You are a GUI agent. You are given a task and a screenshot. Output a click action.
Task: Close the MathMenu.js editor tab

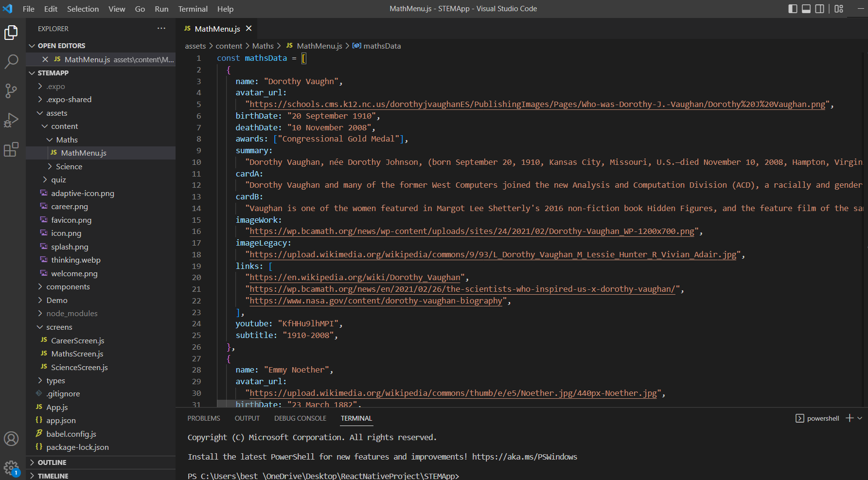point(249,29)
